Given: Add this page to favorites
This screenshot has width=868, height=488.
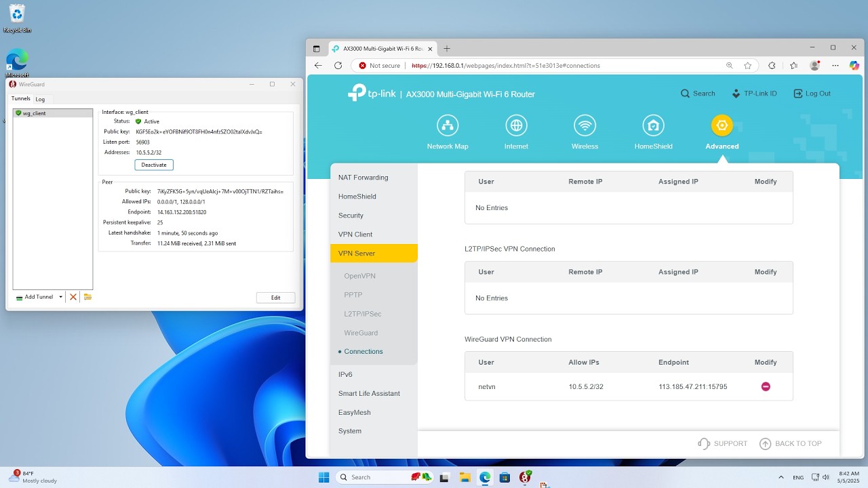Looking at the screenshot, I should click(x=748, y=66).
